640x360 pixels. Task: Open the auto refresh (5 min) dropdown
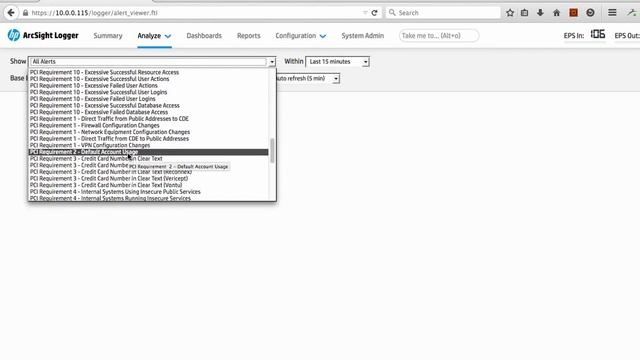(x=307, y=78)
